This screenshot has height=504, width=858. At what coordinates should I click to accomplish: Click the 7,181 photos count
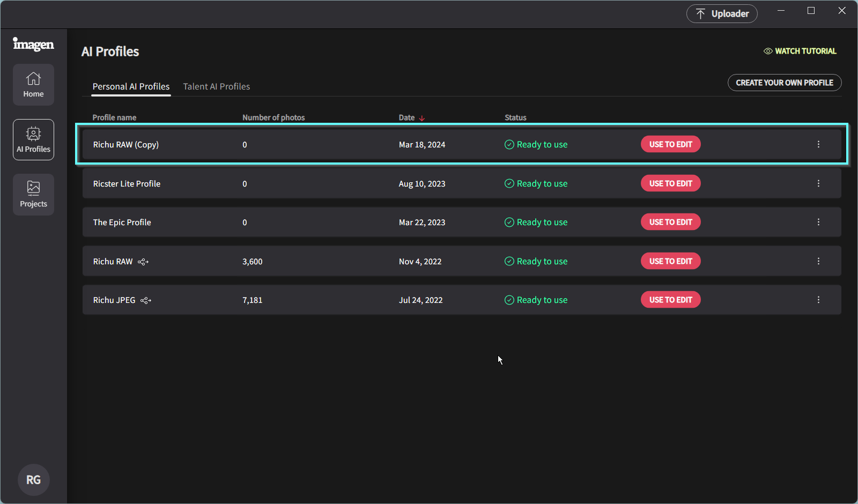point(252,300)
